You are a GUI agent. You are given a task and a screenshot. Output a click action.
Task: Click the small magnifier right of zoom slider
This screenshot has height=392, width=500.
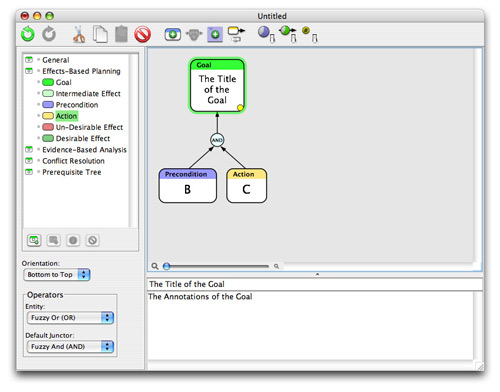(276, 266)
